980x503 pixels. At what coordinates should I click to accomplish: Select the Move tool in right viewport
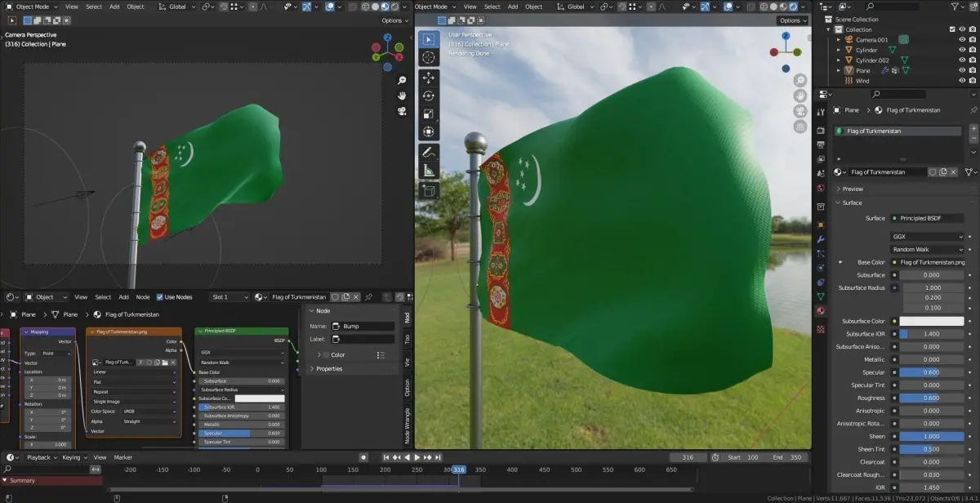(429, 78)
